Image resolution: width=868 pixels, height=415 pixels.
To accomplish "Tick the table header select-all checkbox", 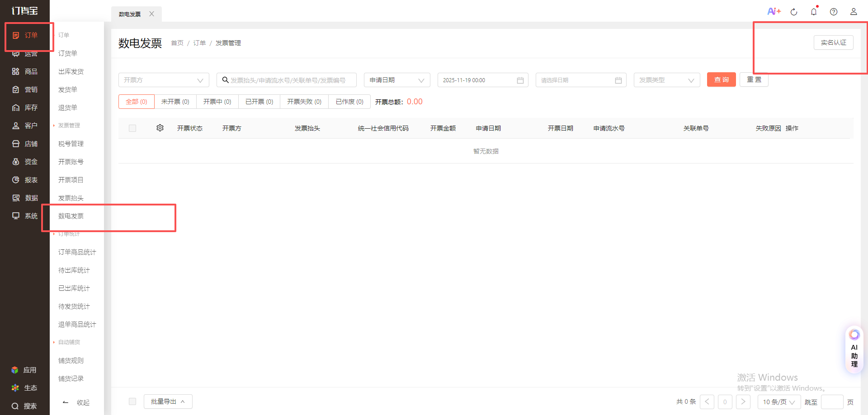I will click(132, 128).
